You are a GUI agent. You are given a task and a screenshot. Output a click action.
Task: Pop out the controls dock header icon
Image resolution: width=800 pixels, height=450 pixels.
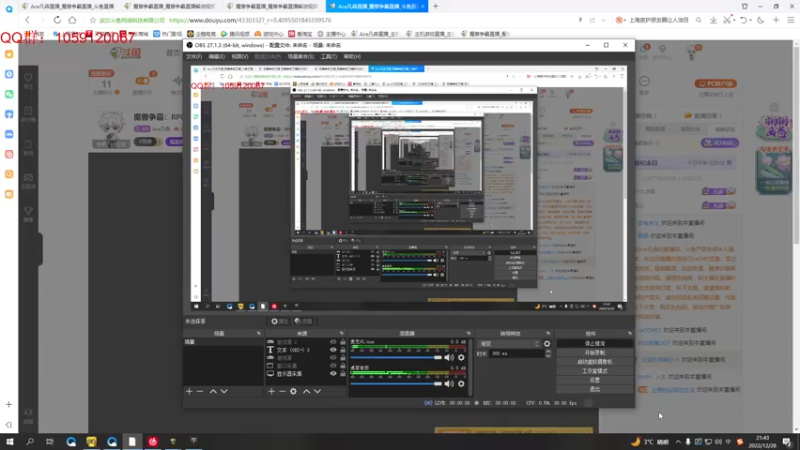(629, 333)
